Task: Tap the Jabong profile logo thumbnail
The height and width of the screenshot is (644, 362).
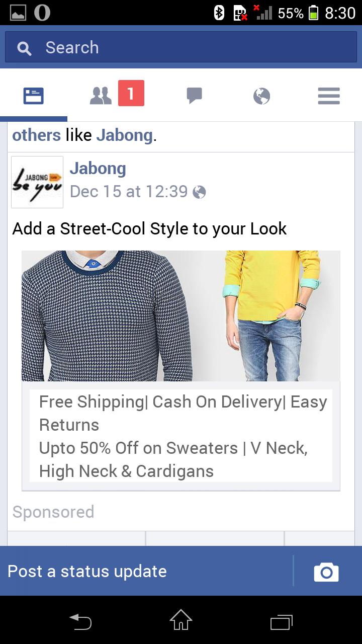Action: [37, 182]
